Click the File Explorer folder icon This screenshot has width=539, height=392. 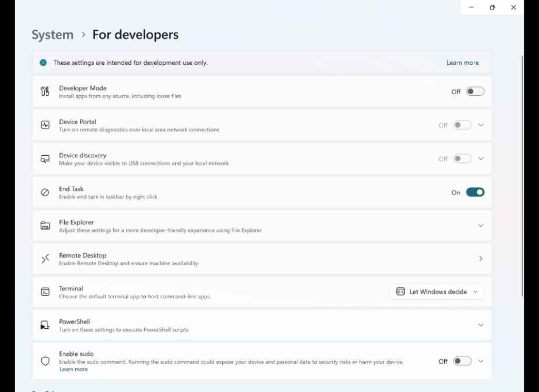point(45,225)
